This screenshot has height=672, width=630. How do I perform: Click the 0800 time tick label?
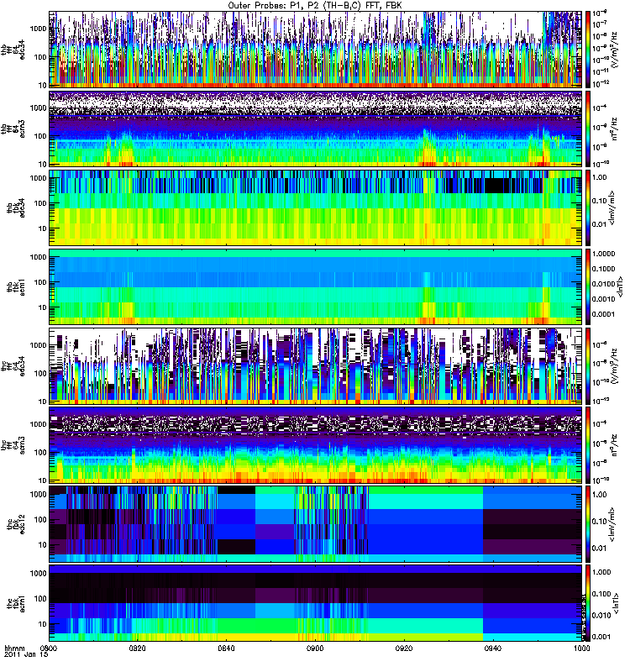point(50,648)
